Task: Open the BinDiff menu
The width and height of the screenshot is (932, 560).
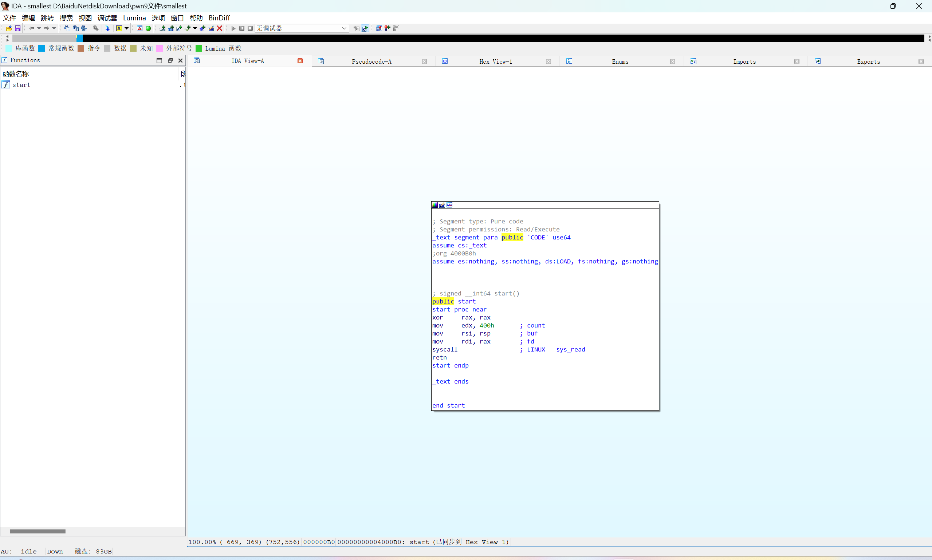Action: [219, 18]
